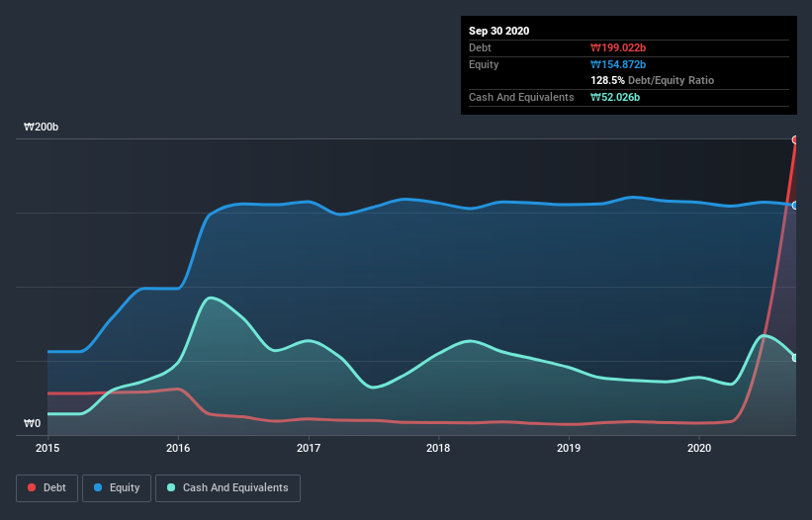Select the 2016 x-axis label
The image size is (812, 520).
(178, 448)
